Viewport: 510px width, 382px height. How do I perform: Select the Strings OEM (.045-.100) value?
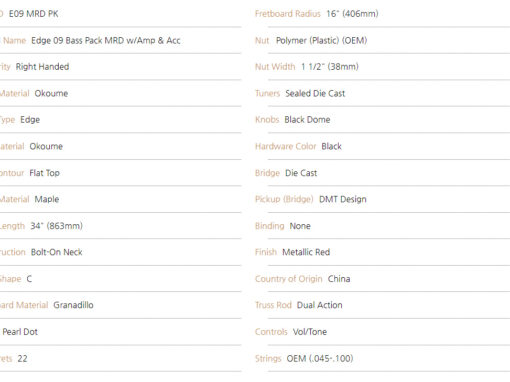(320, 359)
